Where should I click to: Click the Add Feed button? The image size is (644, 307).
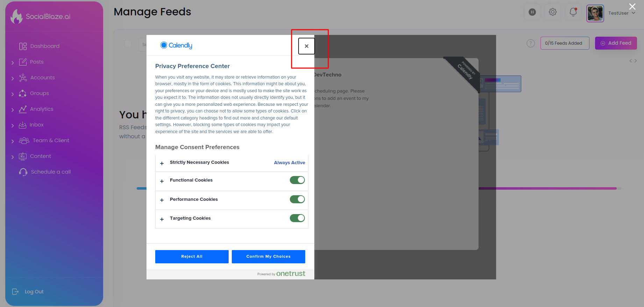pyautogui.click(x=616, y=43)
